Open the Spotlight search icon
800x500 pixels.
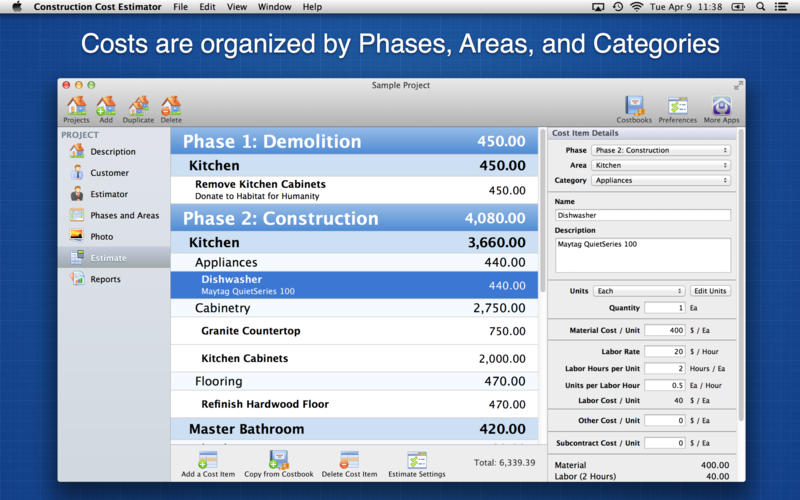[x=760, y=6]
